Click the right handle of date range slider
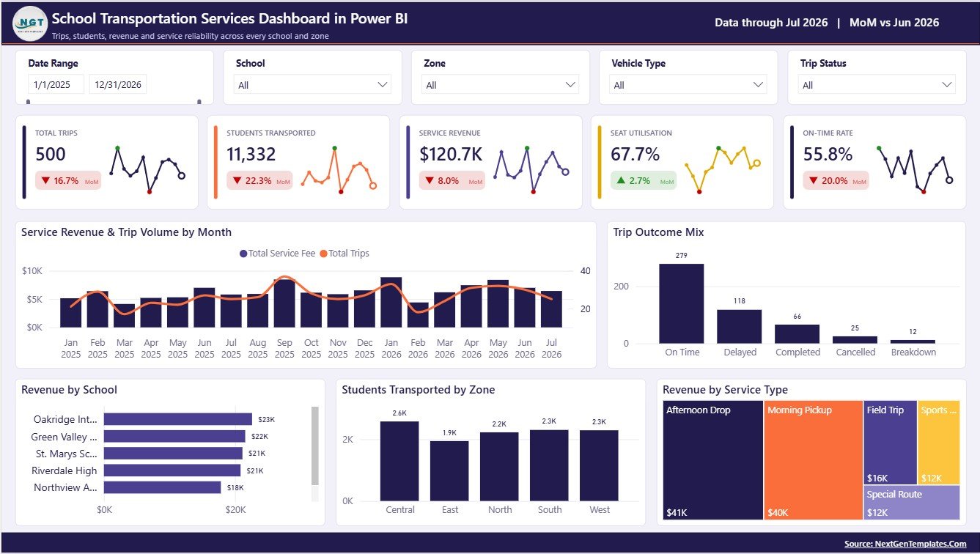The image size is (980, 554). pos(199,102)
